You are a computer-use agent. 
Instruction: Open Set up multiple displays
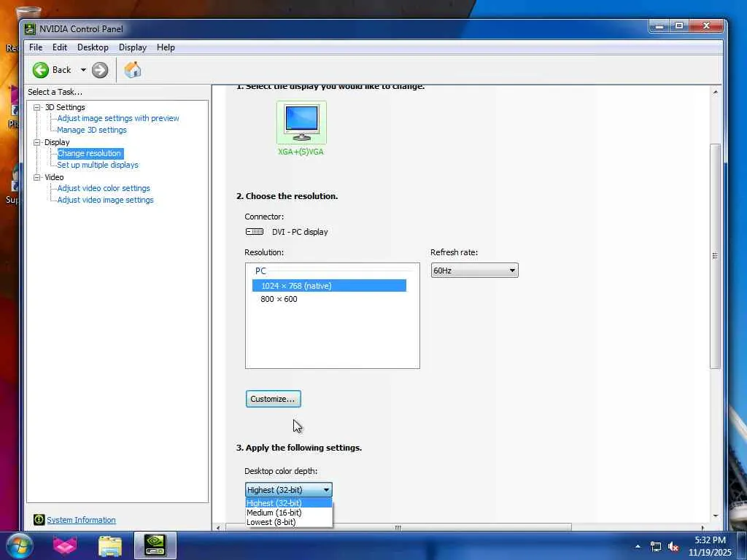click(98, 165)
